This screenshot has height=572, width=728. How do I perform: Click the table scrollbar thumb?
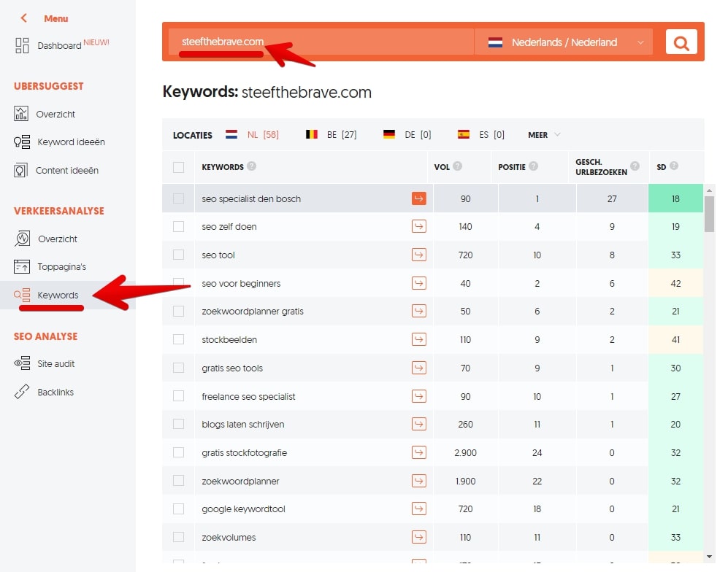point(709,213)
